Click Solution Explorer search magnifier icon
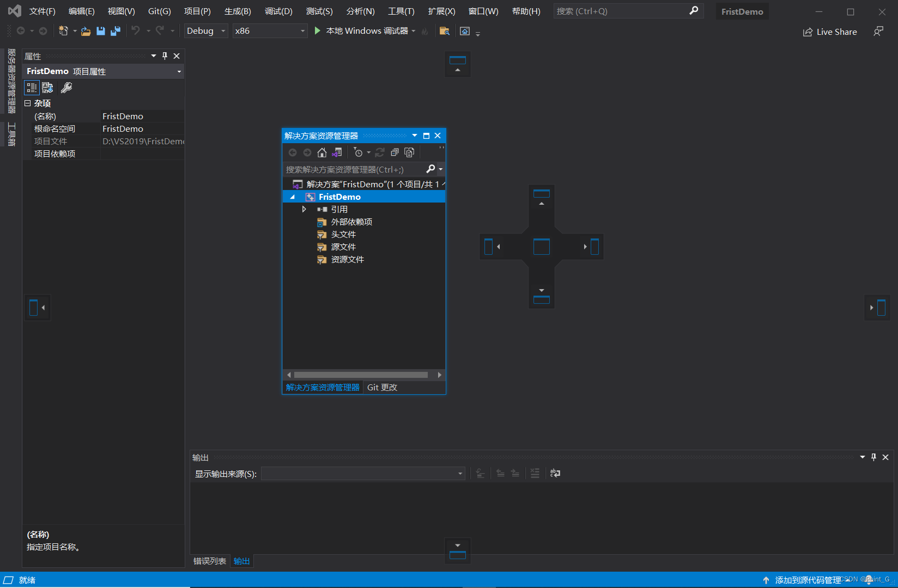Screen dimensions: 898x588 [430, 169]
